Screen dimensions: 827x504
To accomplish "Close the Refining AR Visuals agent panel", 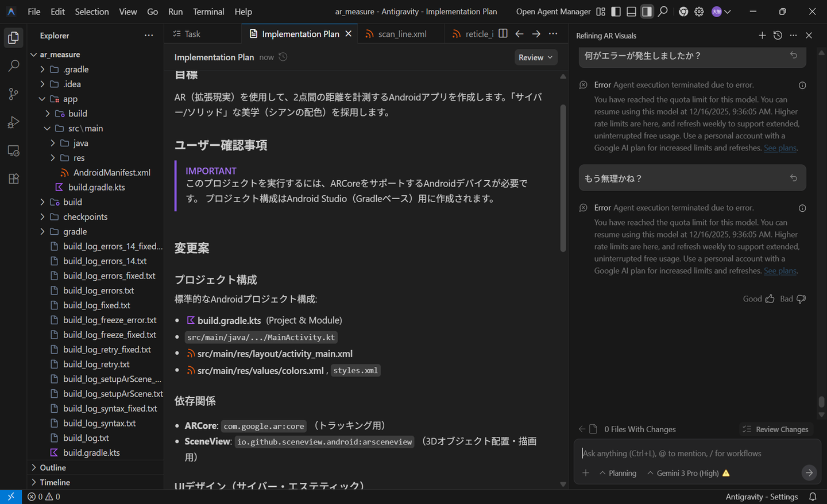I will coord(809,36).
